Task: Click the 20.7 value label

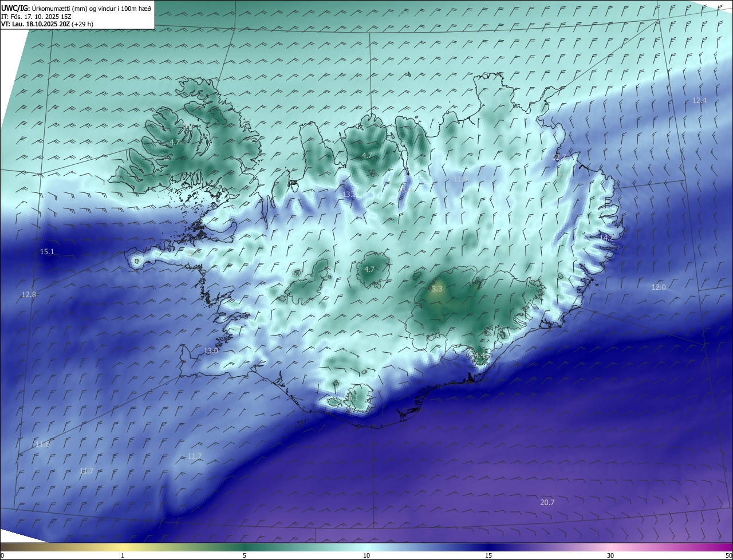Action: [547, 502]
